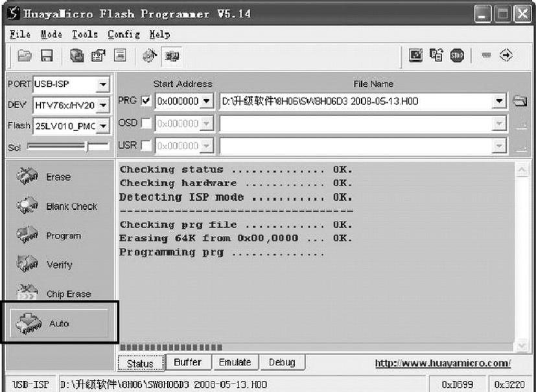Open the huayamicro.com website link
Screen dimensions: 536x392
443,363
